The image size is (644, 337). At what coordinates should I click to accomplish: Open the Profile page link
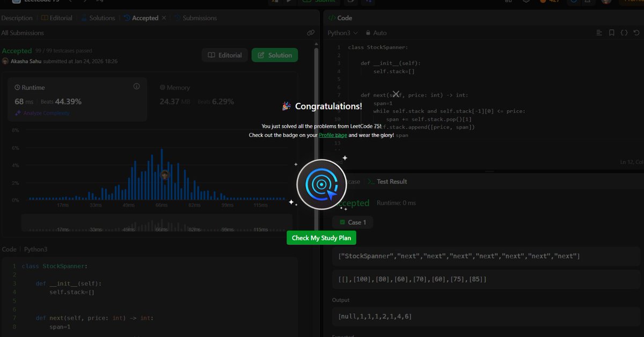(333, 135)
